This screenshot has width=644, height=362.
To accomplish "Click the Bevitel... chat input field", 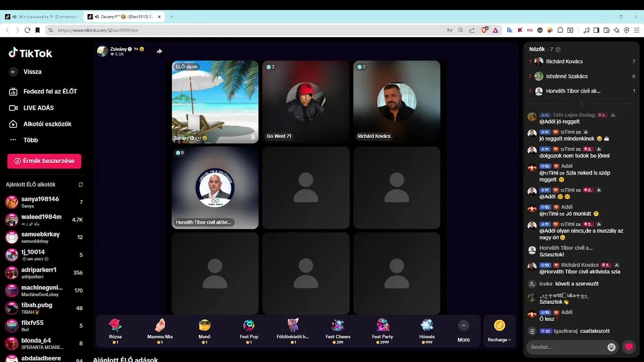I will click(566, 347).
